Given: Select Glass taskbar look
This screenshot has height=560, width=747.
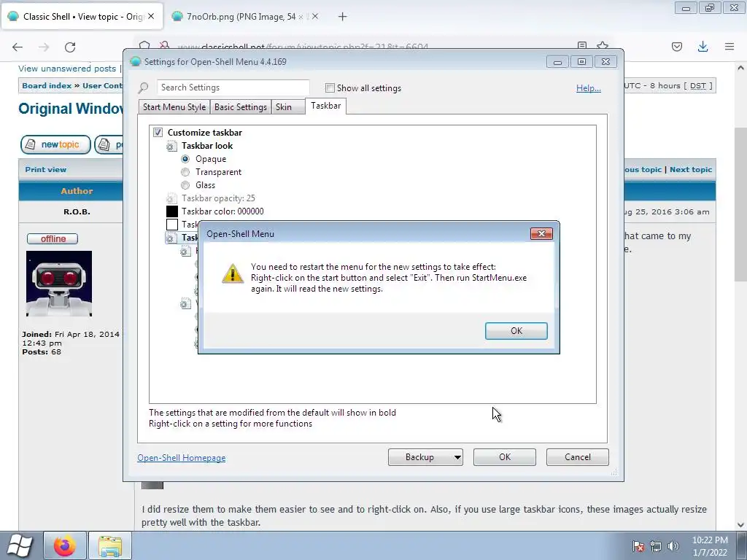Looking at the screenshot, I should pos(185,185).
